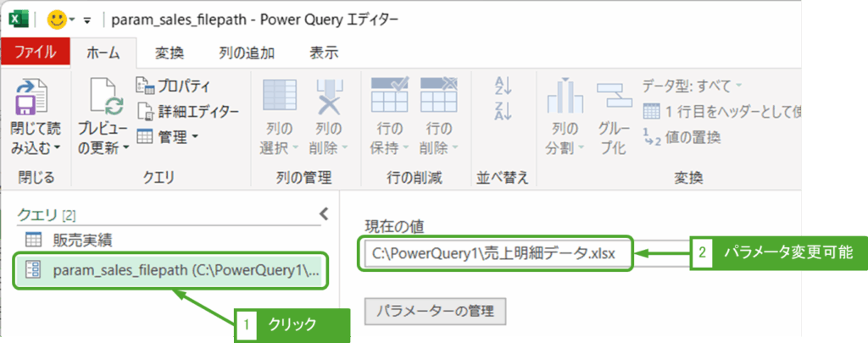Click the グループ化 icon
This screenshot has height=343, width=868.
pos(614,95)
